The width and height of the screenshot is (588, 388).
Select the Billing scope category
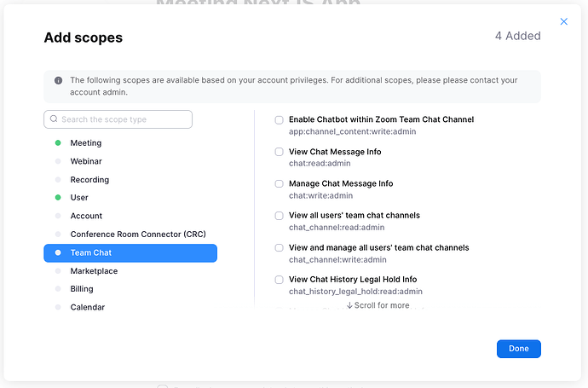point(82,289)
